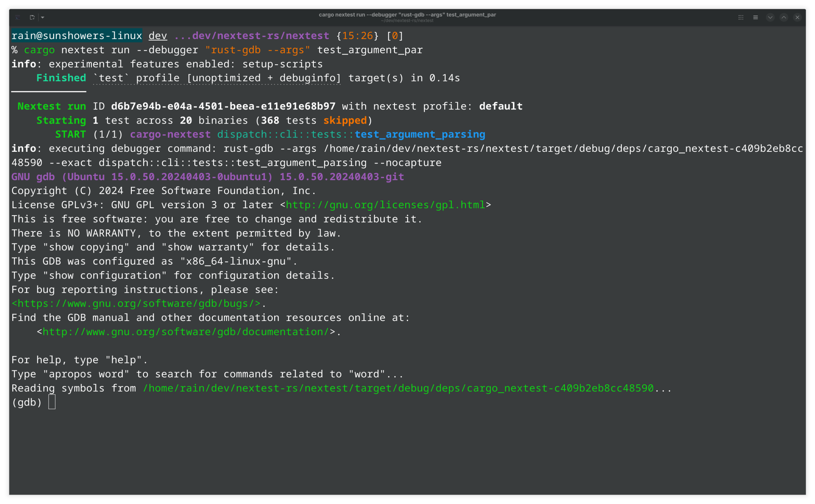Viewport: 815px width, 504px height.
Task: Open the tab overview grid
Action: (741, 17)
